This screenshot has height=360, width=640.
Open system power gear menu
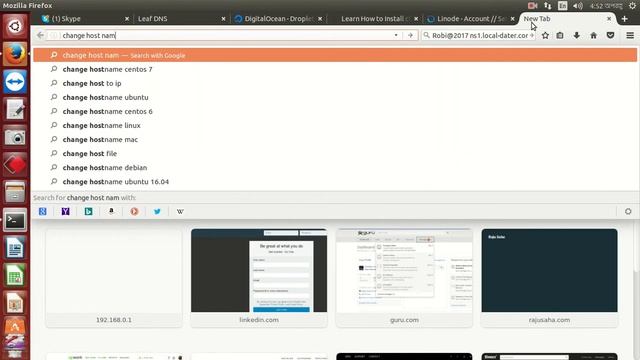[632, 6]
